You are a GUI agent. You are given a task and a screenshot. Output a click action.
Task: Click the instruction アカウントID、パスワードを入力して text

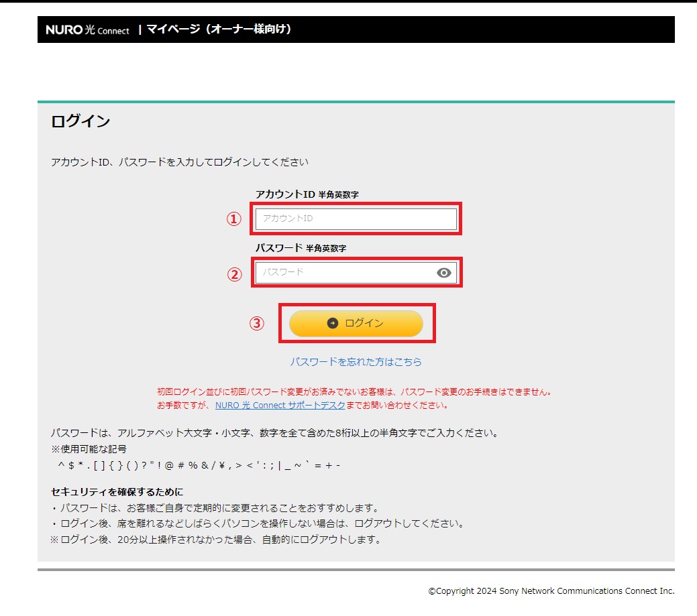coord(180,162)
